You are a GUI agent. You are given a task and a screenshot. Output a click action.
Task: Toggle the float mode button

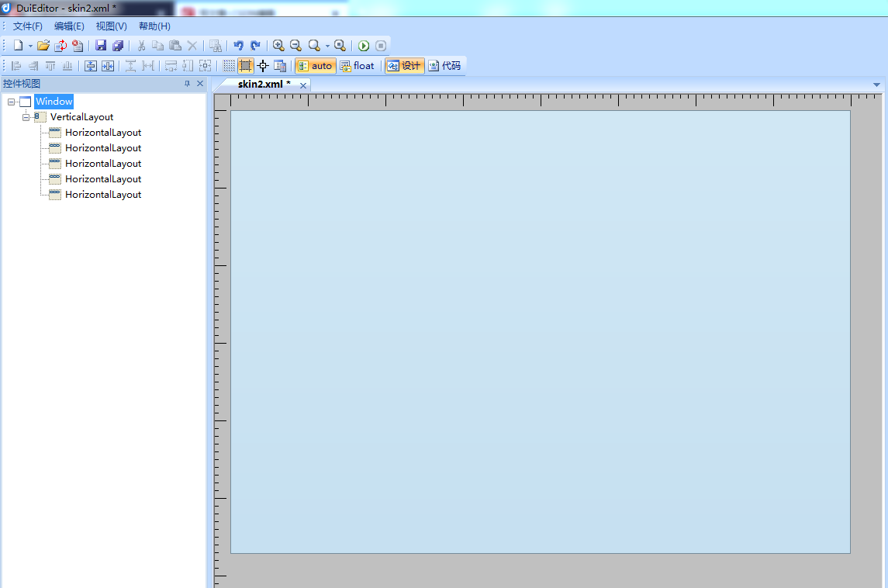(x=358, y=65)
